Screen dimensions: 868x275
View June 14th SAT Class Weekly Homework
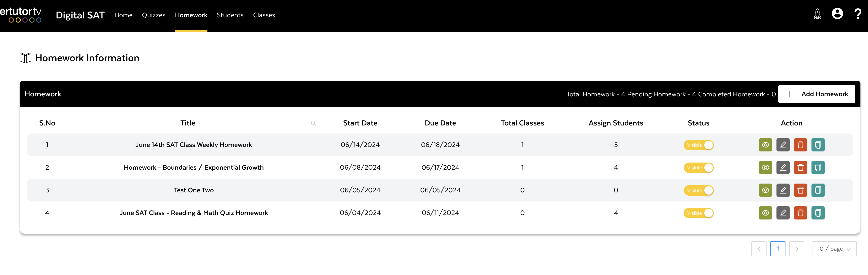(765, 145)
